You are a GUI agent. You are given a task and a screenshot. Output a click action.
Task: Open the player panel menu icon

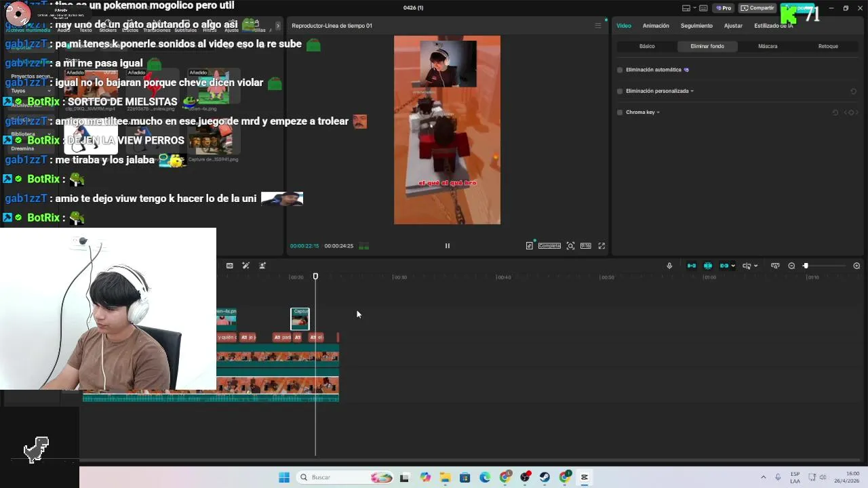coord(598,26)
